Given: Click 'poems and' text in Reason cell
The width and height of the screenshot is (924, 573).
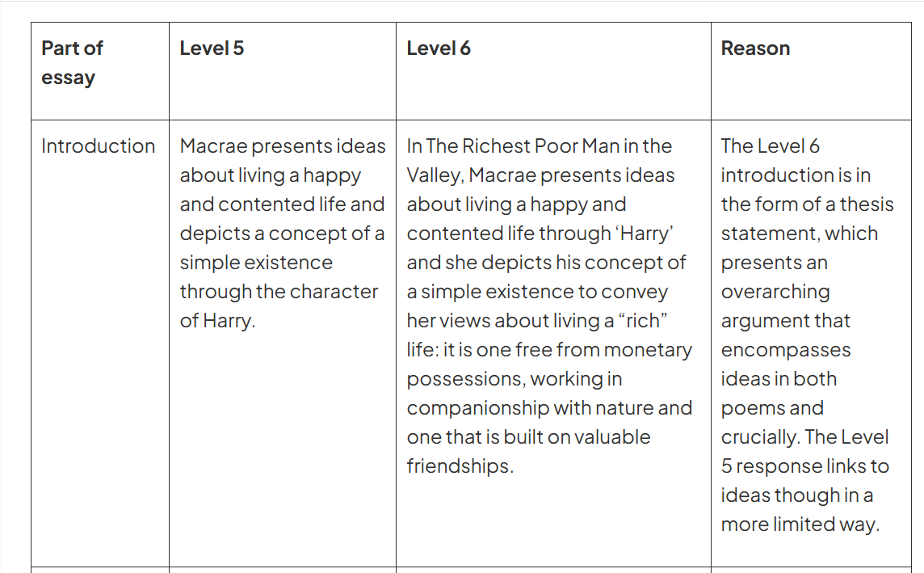Looking at the screenshot, I should coord(772,408).
